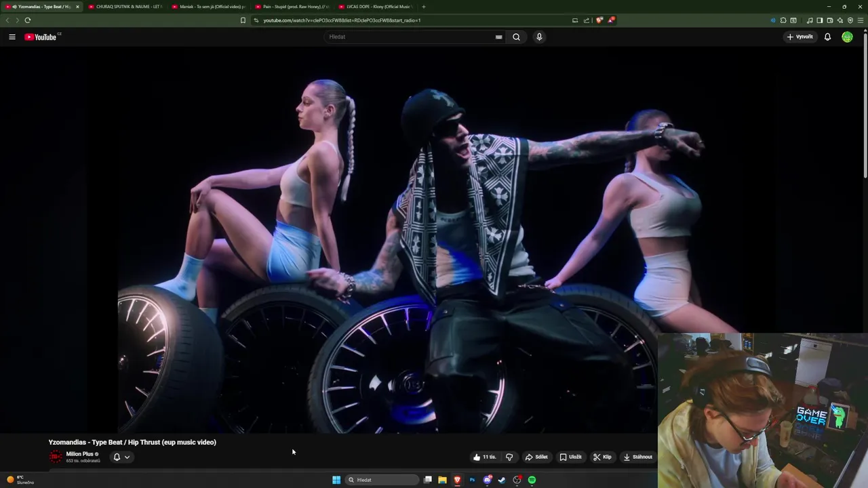This screenshot has width=868, height=488.
Task: Click the Vytvořit create button
Action: (800, 37)
